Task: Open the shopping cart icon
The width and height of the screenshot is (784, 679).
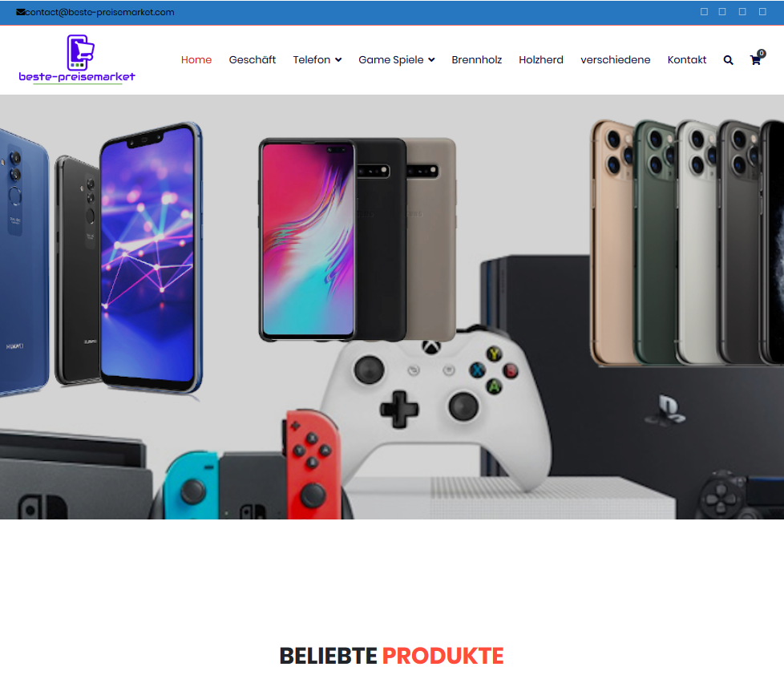Action: tap(755, 60)
